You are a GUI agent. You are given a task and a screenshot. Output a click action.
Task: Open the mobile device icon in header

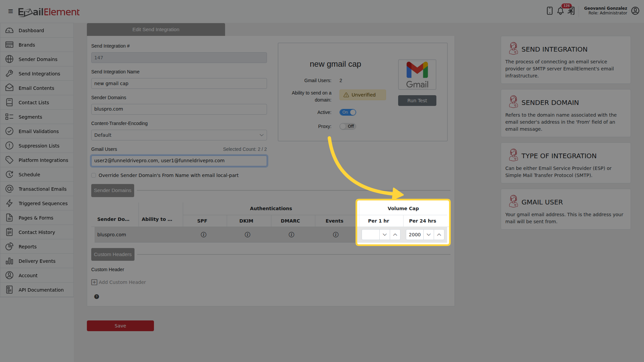coord(549,11)
